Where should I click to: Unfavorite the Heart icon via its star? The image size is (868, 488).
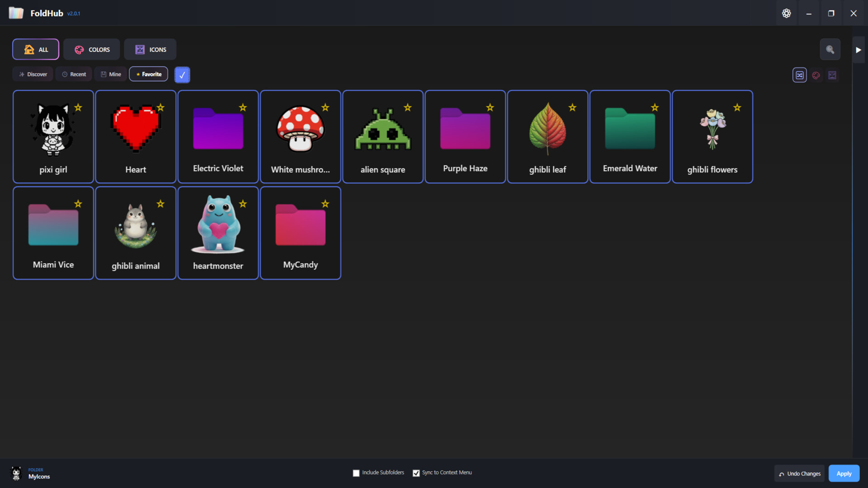pyautogui.click(x=160, y=108)
